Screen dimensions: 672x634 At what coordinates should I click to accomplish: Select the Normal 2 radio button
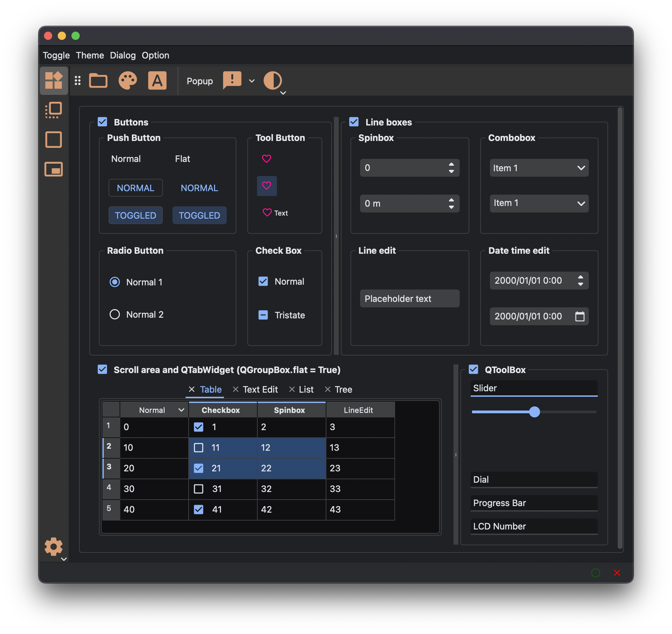coord(115,315)
